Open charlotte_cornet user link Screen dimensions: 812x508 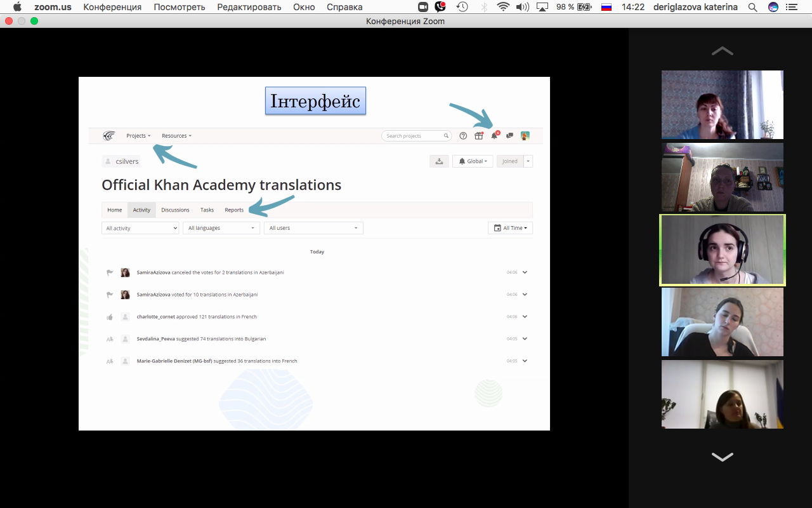[156, 317]
